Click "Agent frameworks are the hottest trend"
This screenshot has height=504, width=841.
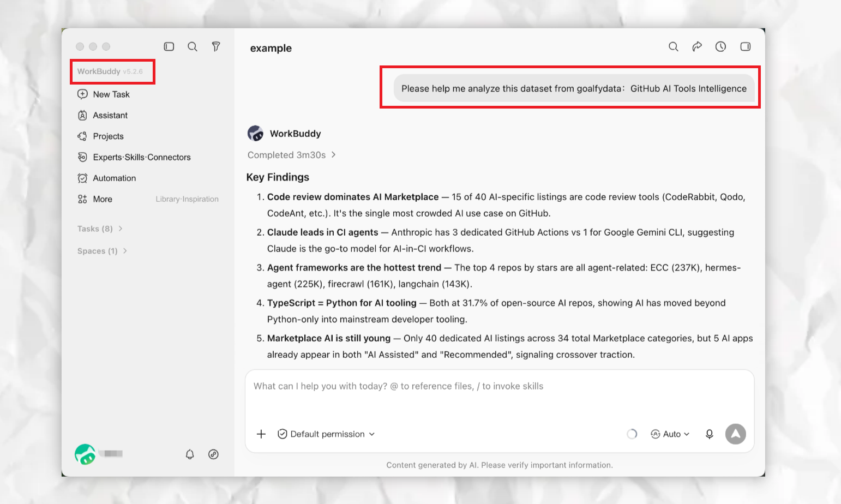click(x=354, y=268)
